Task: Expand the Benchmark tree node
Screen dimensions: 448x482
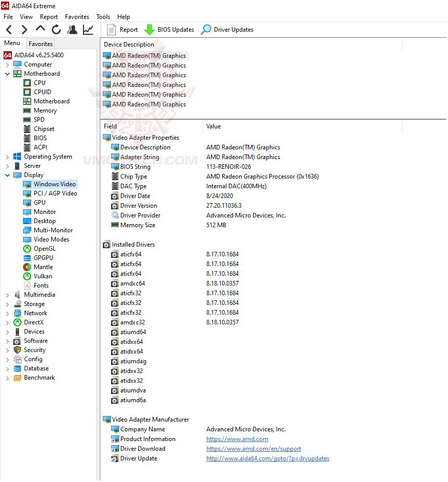Action: point(7,378)
